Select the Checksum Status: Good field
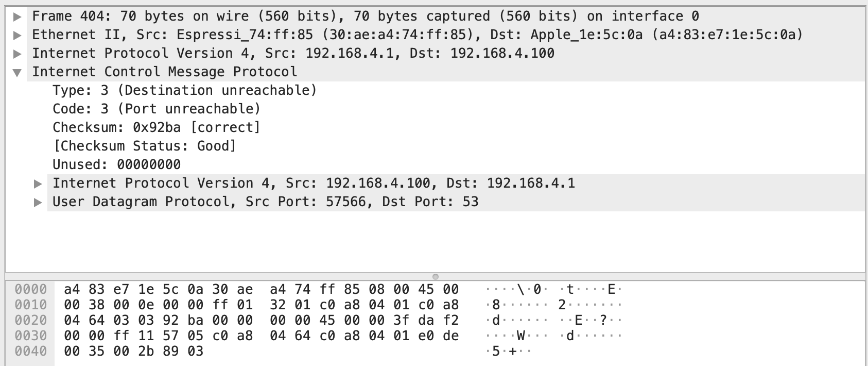868x366 pixels. tap(144, 146)
